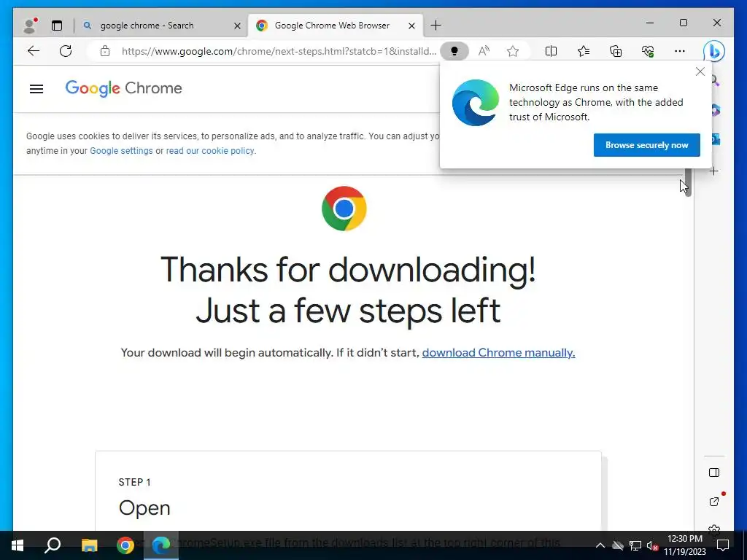Close the Google Chrome Web Browser tab
Screen dimensions: 747x560
pyautogui.click(x=411, y=26)
